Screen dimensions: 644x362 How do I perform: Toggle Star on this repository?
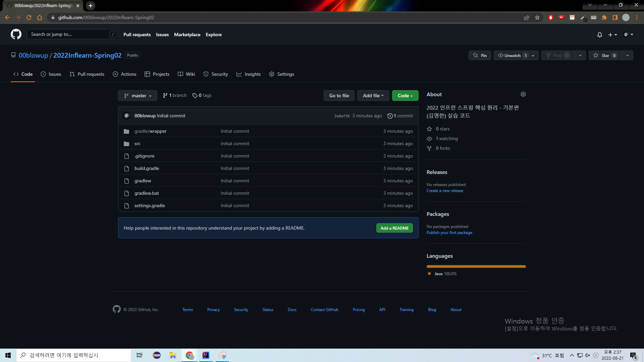605,55
